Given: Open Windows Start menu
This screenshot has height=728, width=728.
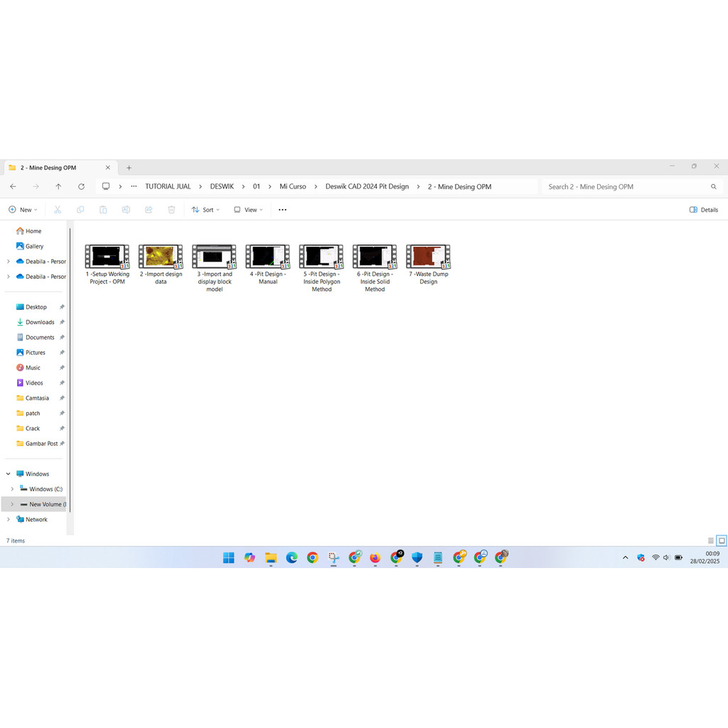Looking at the screenshot, I should pos(229,557).
